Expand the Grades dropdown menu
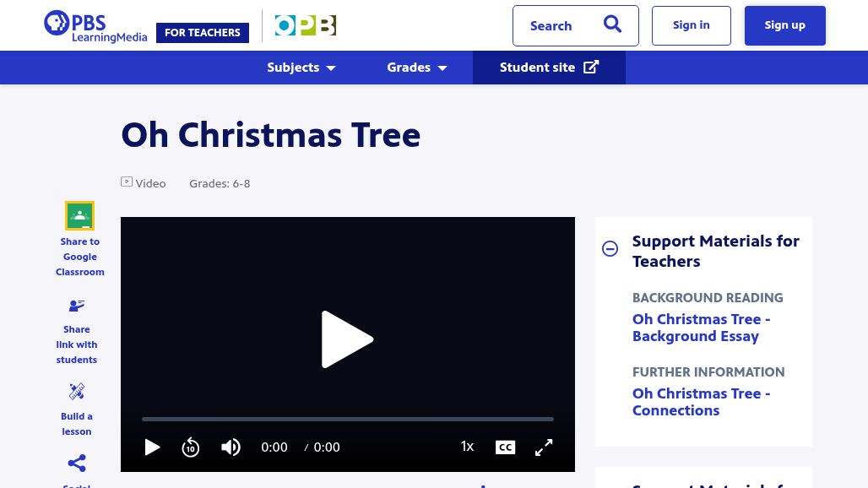 coord(417,68)
